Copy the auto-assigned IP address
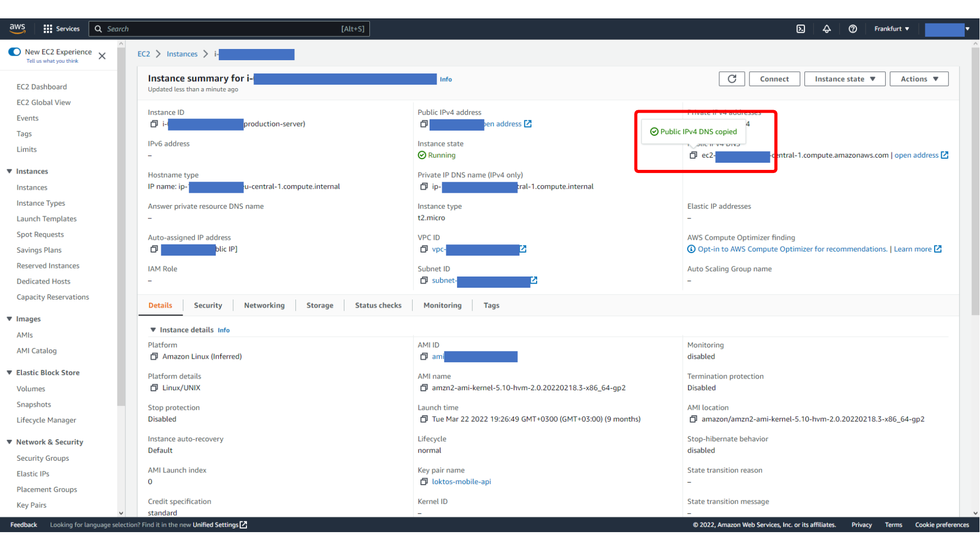Screen dimensions: 980x551 click(x=154, y=249)
